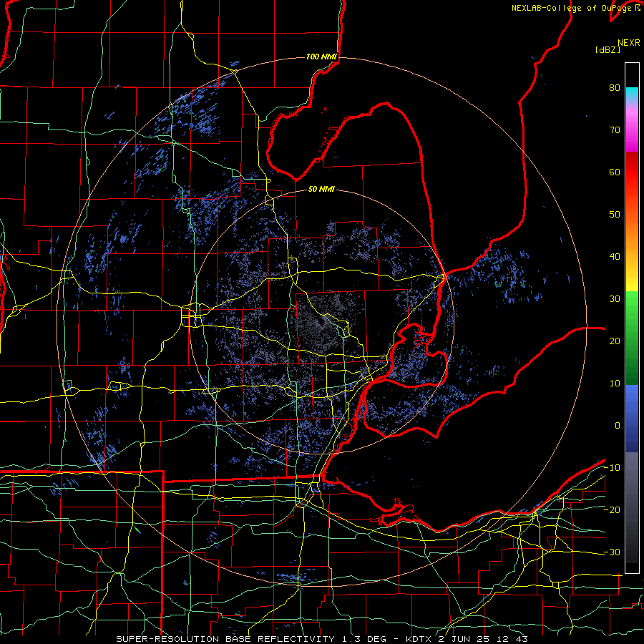
Task: Click the 10 dBZ scale label
Action: pos(615,384)
